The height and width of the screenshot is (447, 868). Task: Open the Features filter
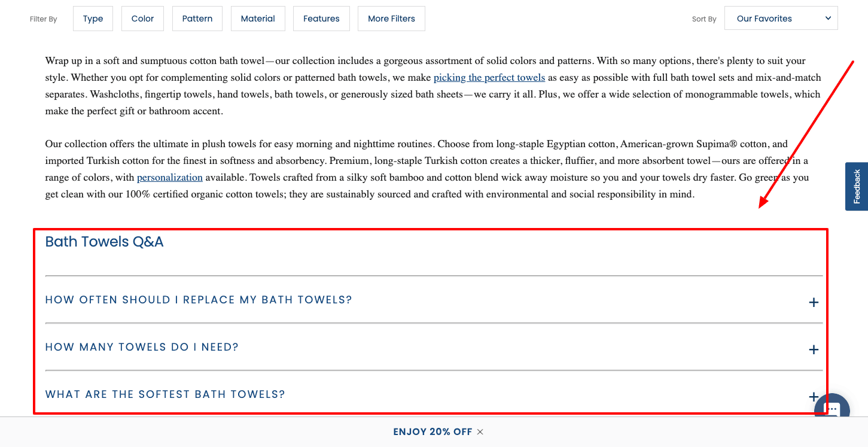point(321,19)
